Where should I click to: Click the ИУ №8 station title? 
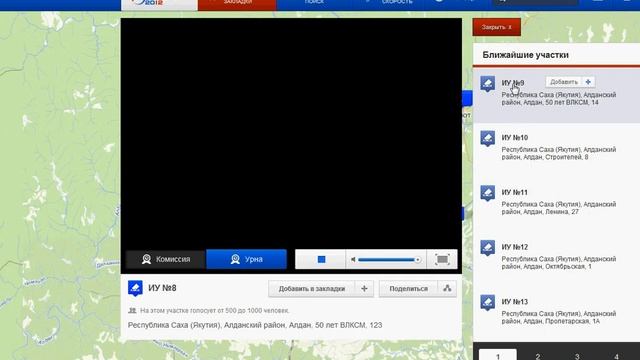[x=162, y=288]
